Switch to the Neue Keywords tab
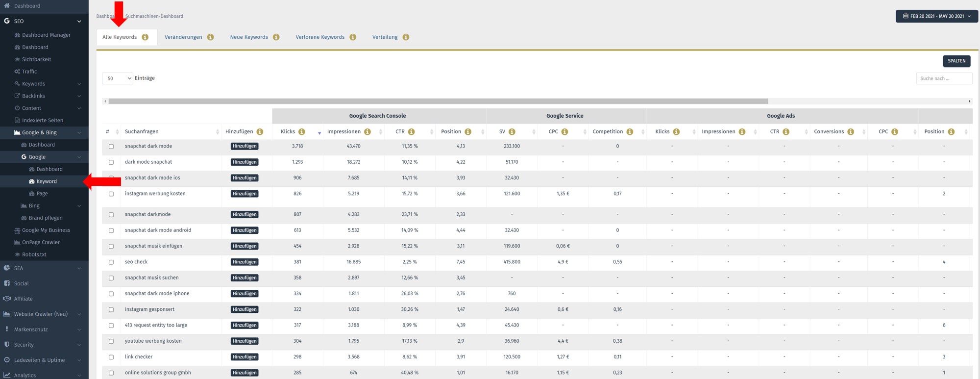Image resolution: width=980 pixels, height=379 pixels. [x=249, y=37]
